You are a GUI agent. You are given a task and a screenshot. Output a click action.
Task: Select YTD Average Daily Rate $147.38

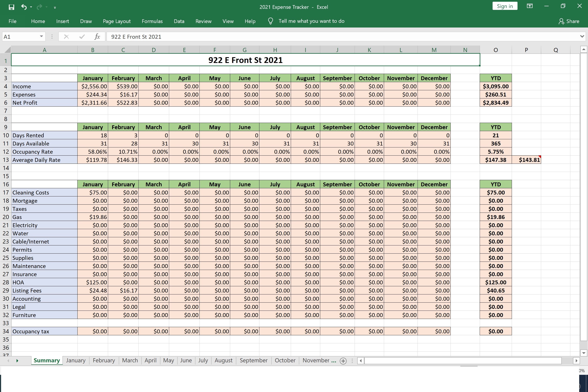point(496,160)
